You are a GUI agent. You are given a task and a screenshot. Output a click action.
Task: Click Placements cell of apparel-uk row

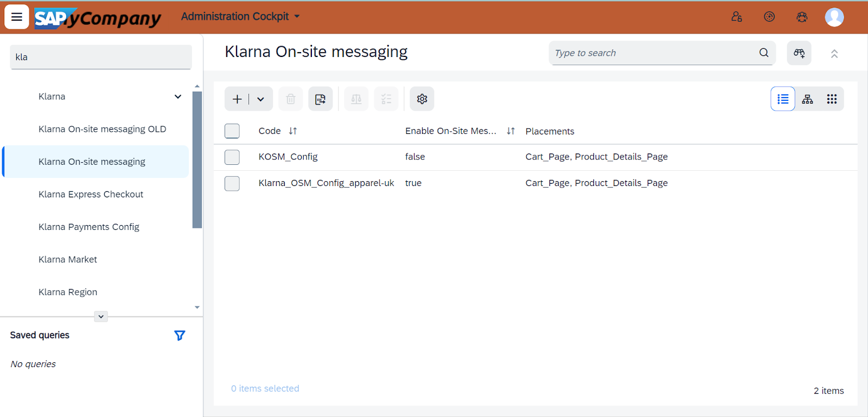click(597, 183)
